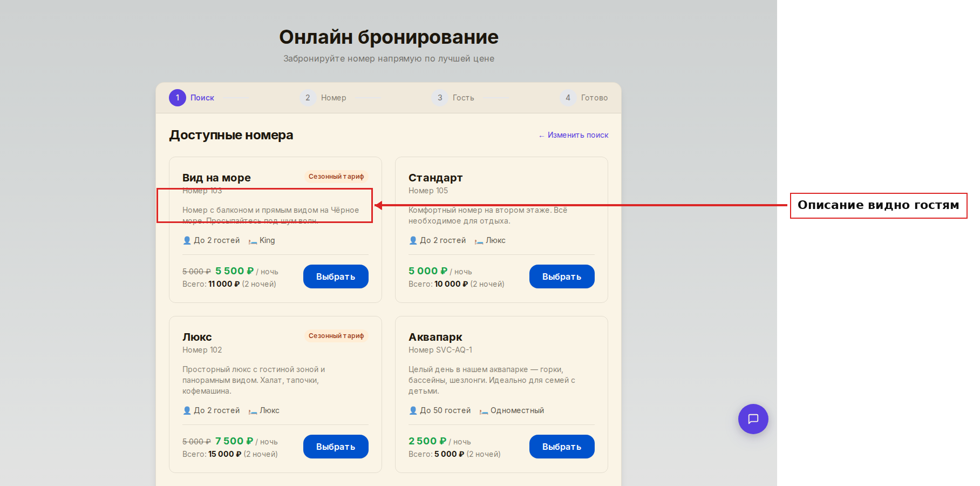980x486 pixels.
Task: Click the Люкс room title
Action: (197, 337)
